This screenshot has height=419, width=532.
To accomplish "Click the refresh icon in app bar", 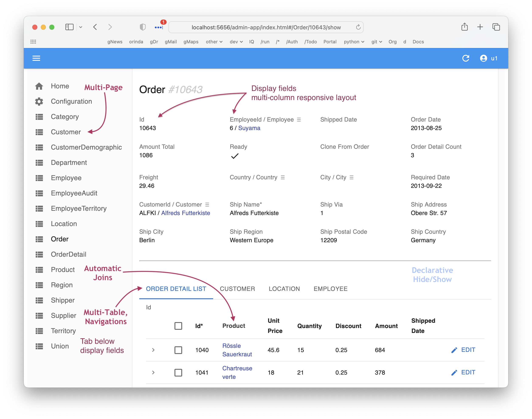I will click(x=465, y=58).
